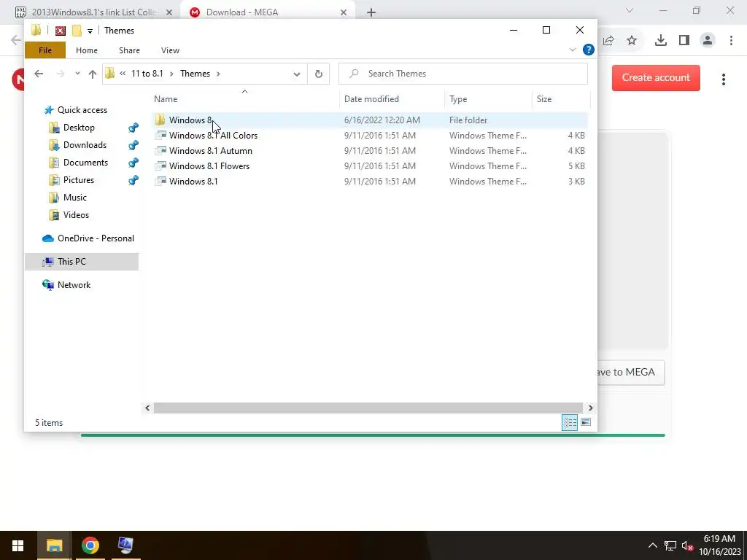
Task: Open recent locations dropdown
Action: click(x=77, y=74)
